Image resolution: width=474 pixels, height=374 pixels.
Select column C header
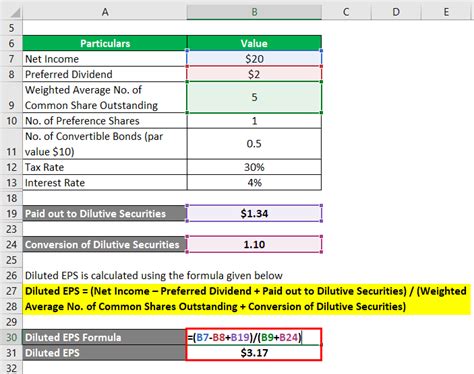[346, 12]
